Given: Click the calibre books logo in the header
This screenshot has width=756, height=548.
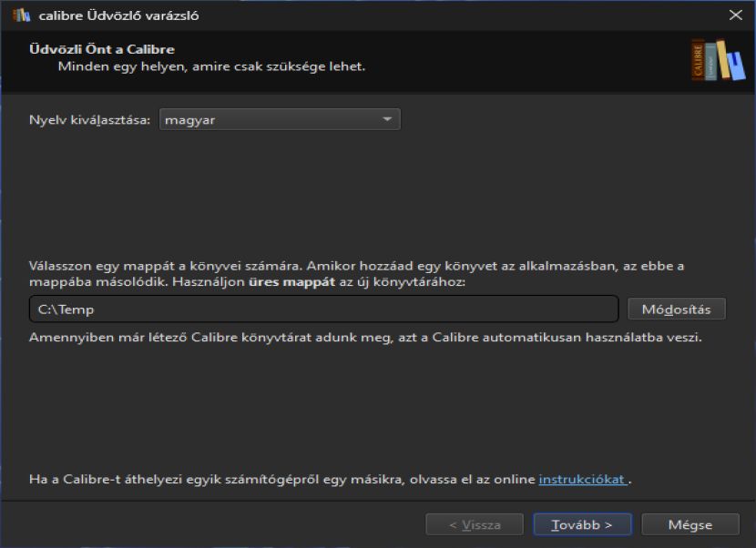Looking at the screenshot, I should click(x=719, y=60).
